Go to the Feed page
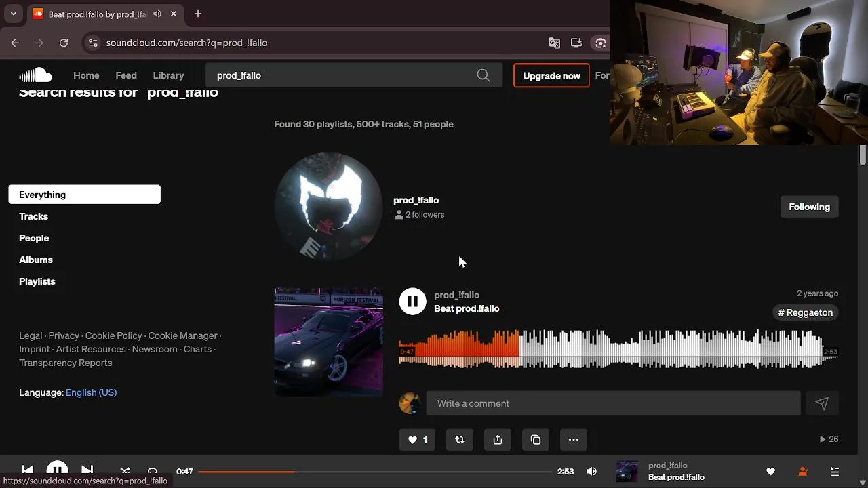The width and height of the screenshot is (868, 488). click(126, 75)
